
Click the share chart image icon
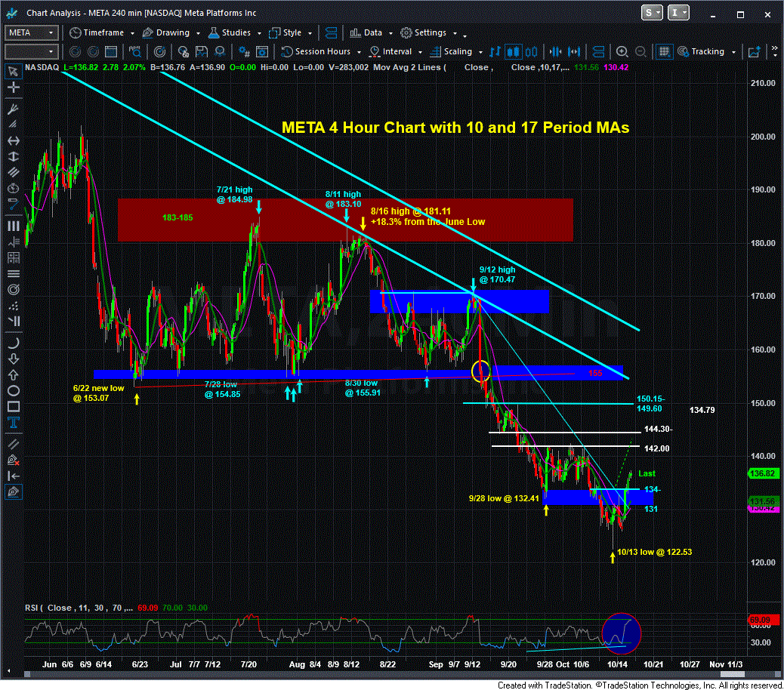[x=754, y=51]
